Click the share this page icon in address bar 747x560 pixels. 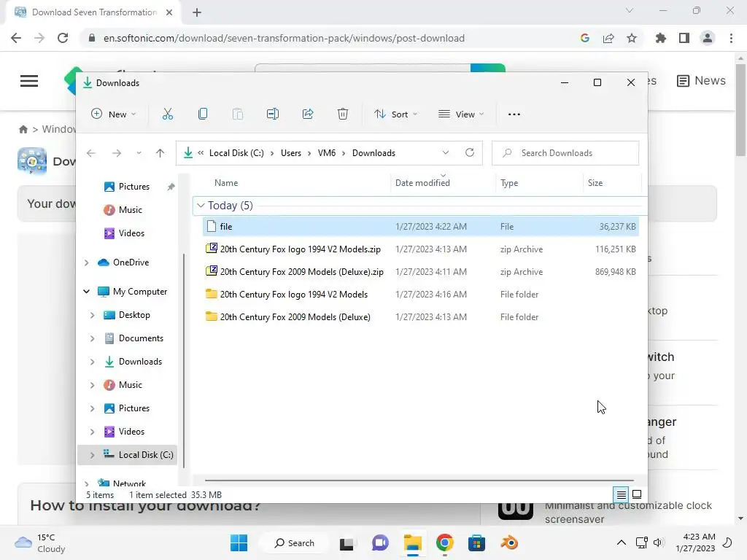[x=608, y=38]
